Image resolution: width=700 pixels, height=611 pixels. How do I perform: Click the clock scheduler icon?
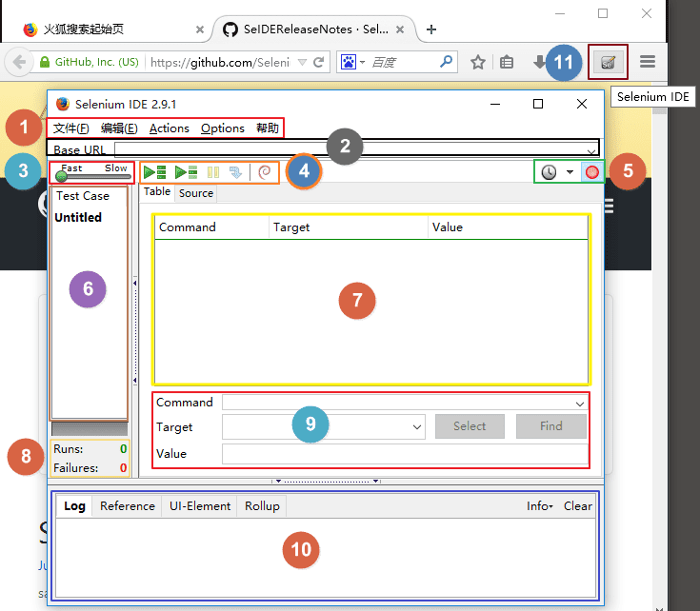click(x=549, y=172)
